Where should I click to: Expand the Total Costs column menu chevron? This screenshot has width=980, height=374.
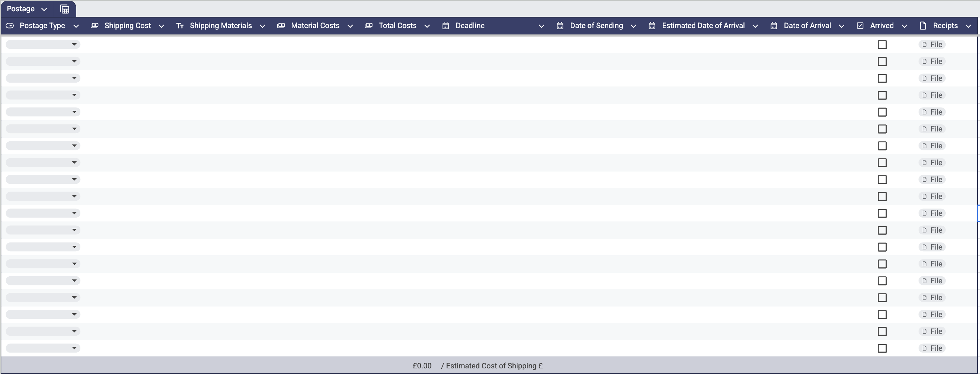click(x=427, y=26)
